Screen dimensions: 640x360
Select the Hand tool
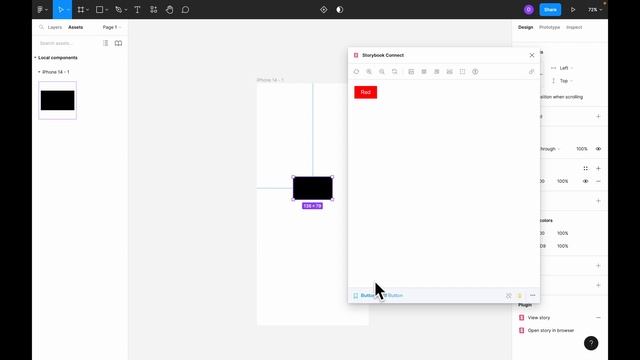click(169, 9)
